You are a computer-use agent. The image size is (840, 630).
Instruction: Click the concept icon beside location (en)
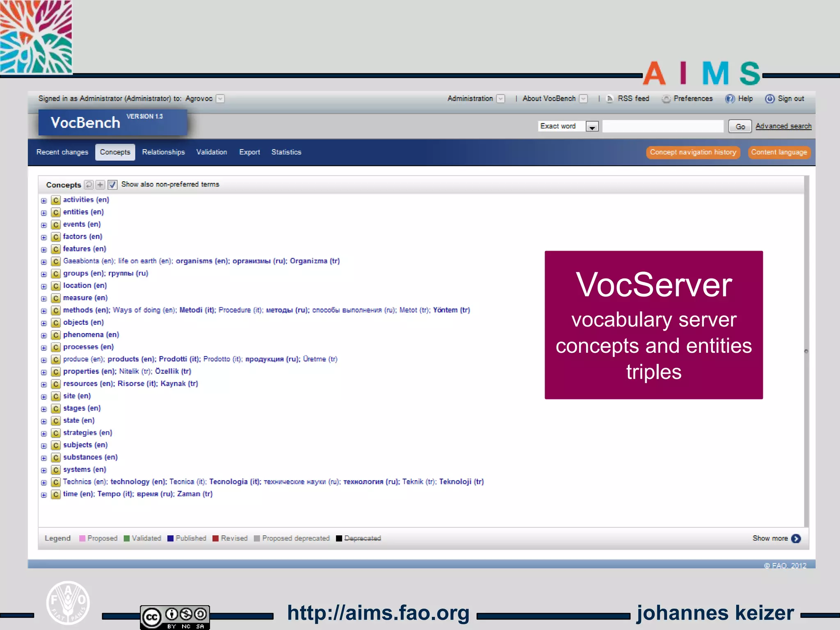coord(56,286)
